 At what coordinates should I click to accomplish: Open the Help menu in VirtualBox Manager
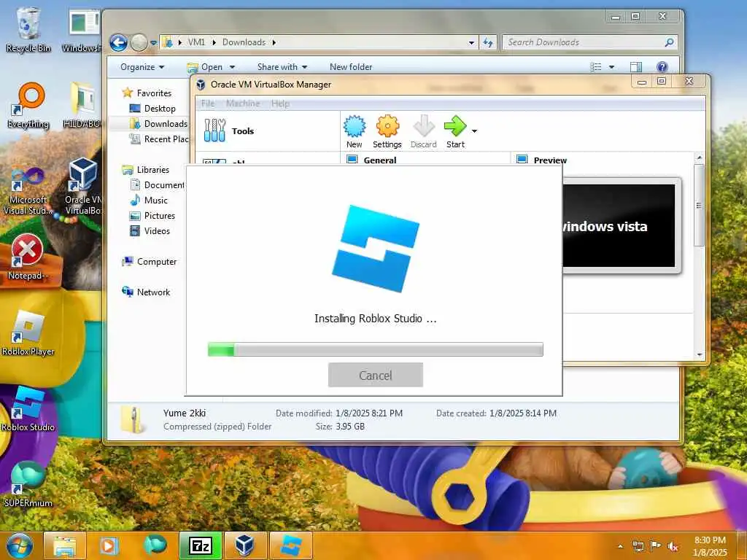280,104
